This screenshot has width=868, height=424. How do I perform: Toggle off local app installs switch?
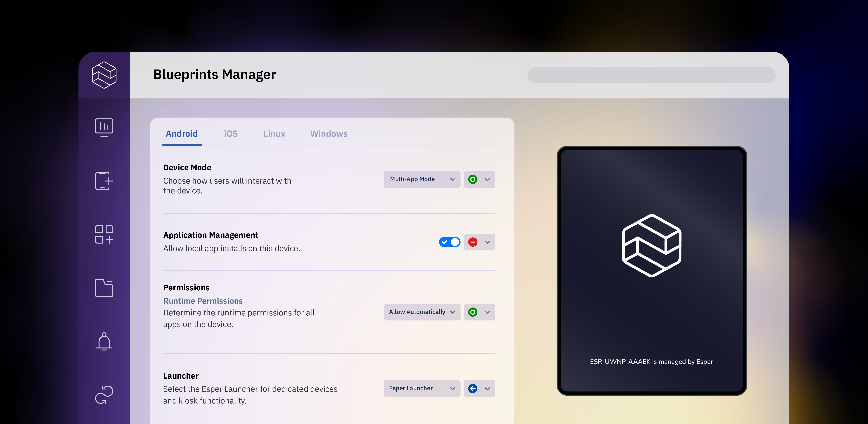[x=449, y=242]
